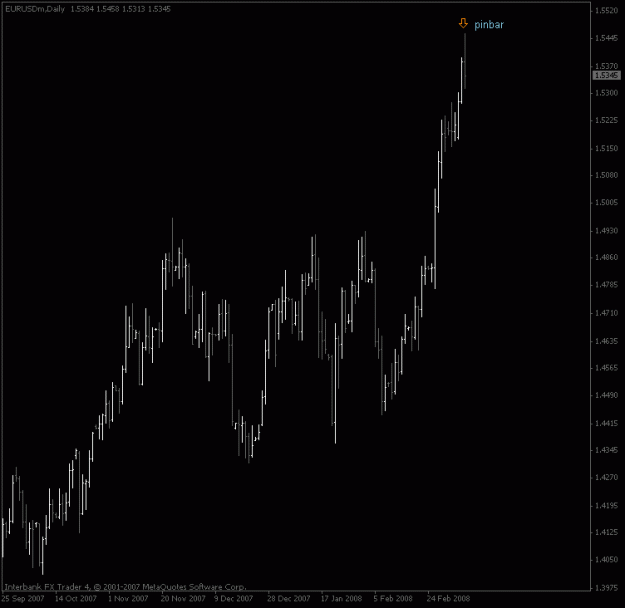The image size is (625, 608).
Task: Click price scale label 1.5520
Action: click(x=606, y=11)
